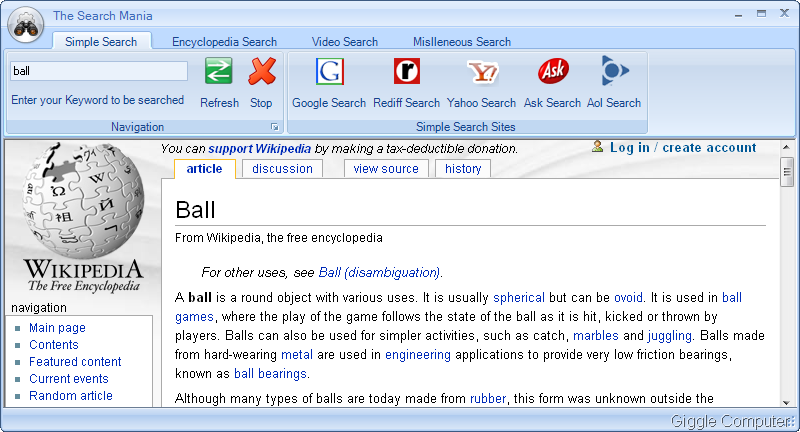The width and height of the screenshot is (800, 432).
Task: Click the scrollbar up arrow
Action: pyautogui.click(x=786, y=147)
